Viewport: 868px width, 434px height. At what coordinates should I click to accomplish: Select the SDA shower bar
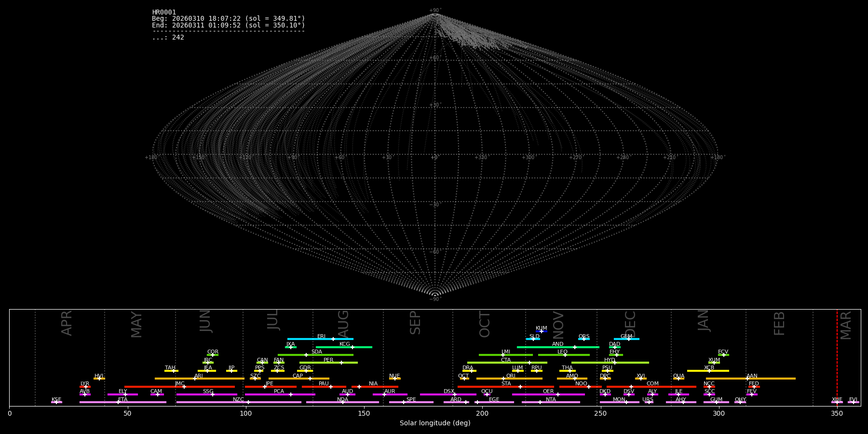315,355
